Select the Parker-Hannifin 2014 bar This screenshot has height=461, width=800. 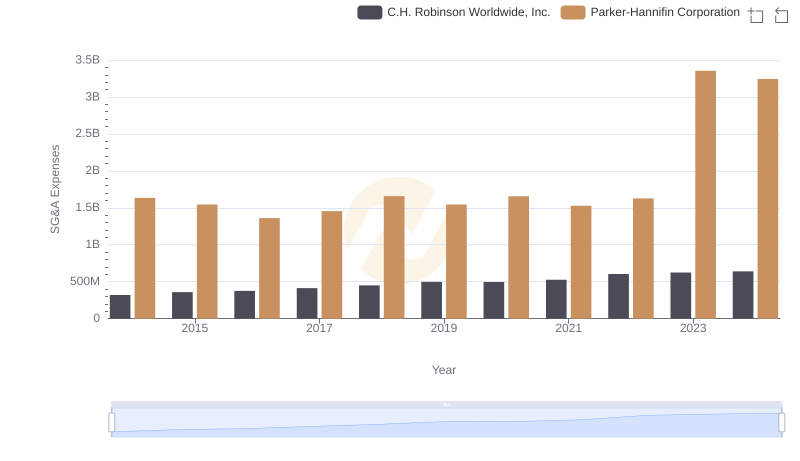[145, 258]
